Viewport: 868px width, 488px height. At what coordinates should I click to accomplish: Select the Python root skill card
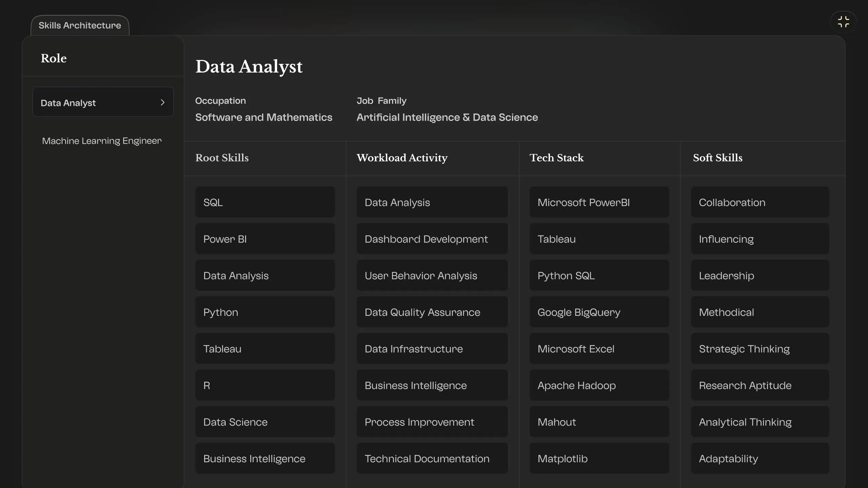pos(265,312)
